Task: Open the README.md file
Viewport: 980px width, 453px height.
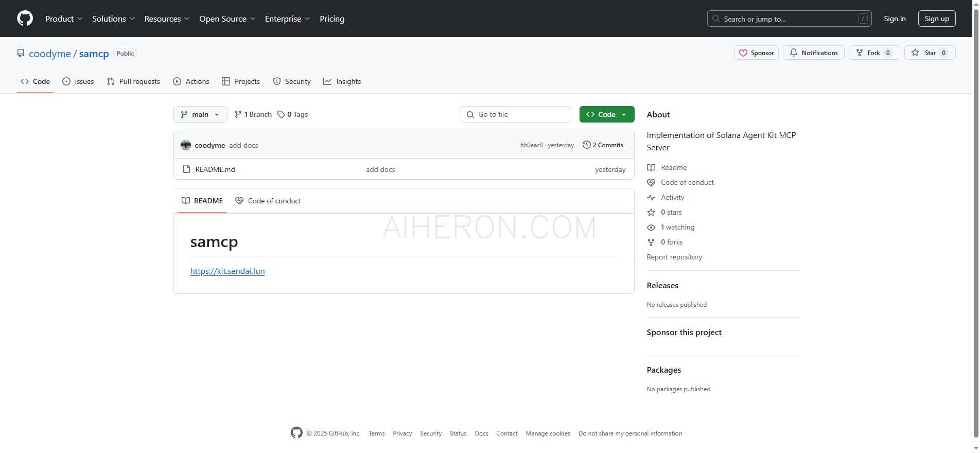Action: point(215,169)
